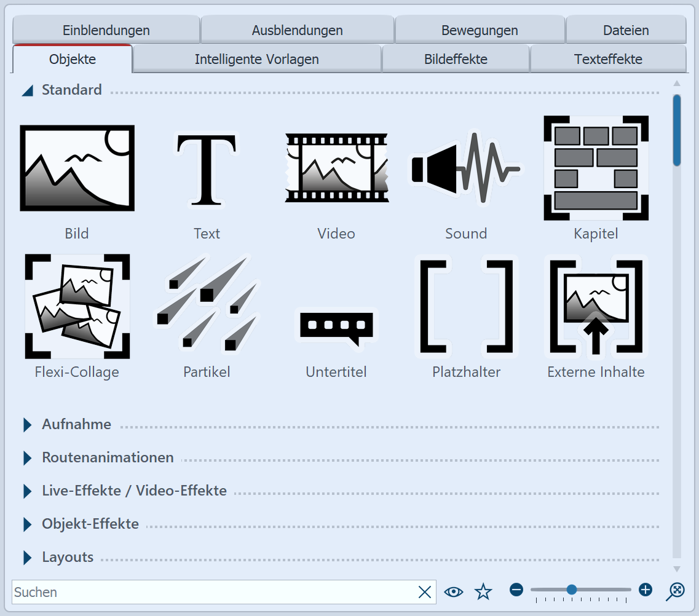This screenshot has height=616, width=699.
Task: Select the Kapitel object
Action: [x=595, y=167]
